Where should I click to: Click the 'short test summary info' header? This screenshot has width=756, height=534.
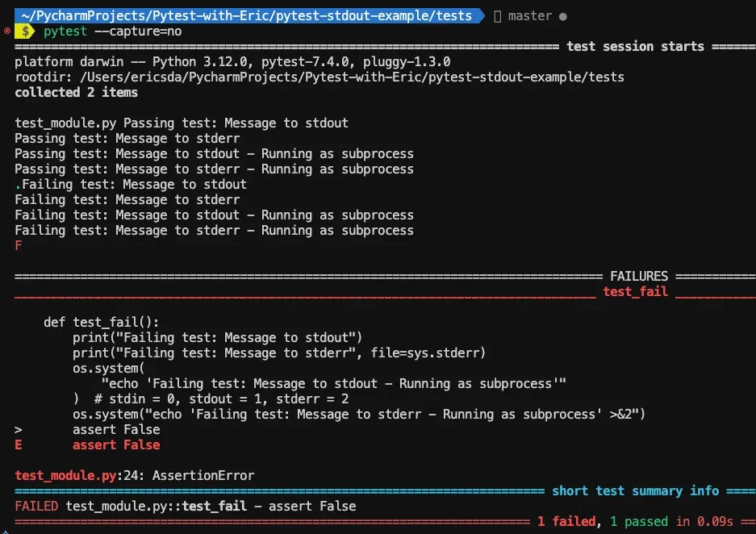(x=635, y=491)
